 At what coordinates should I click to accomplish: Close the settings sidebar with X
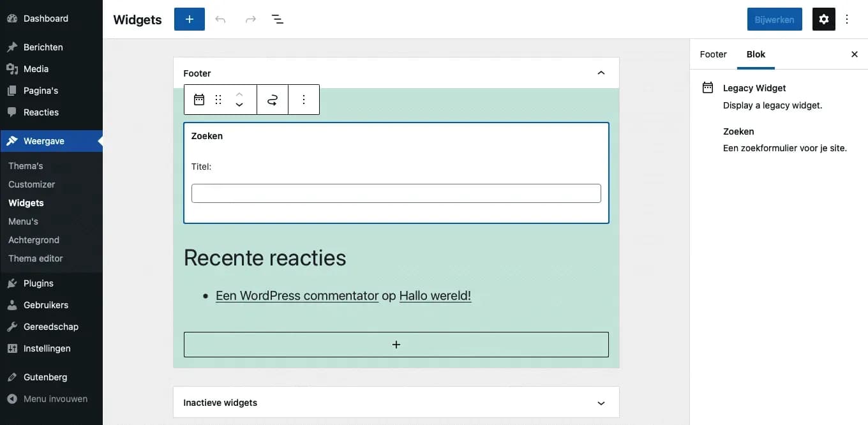pos(855,54)
